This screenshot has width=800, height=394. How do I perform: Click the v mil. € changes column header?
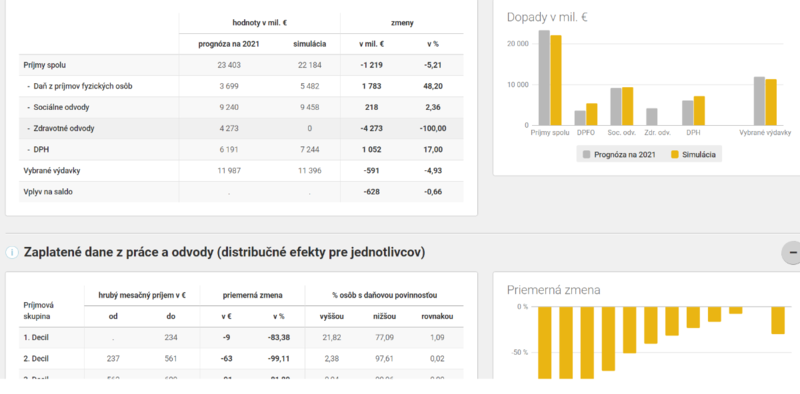pyautogui.click(x=371, y=44)
